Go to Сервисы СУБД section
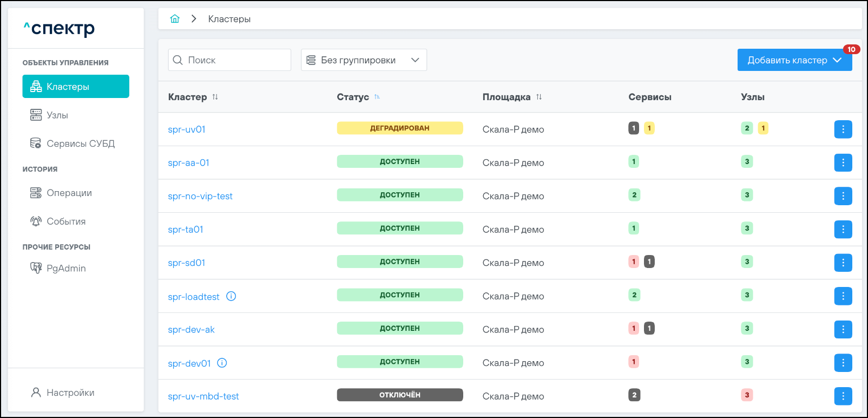 pos(80,143)
